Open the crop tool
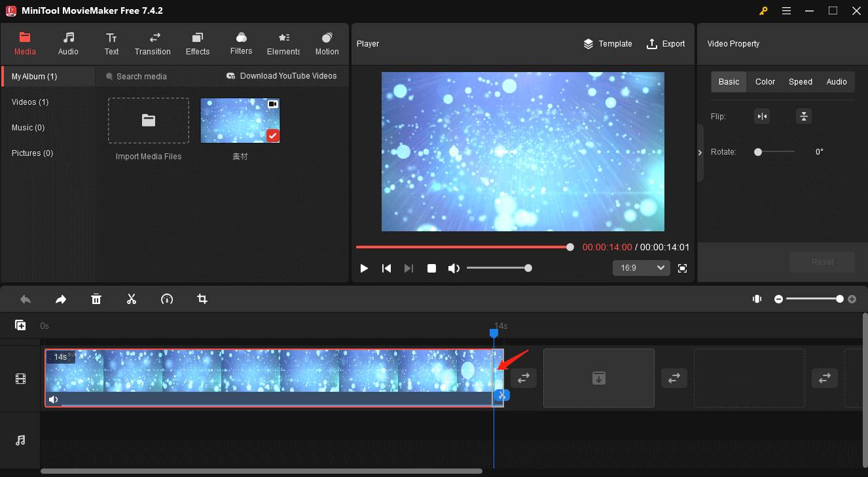 202,299
